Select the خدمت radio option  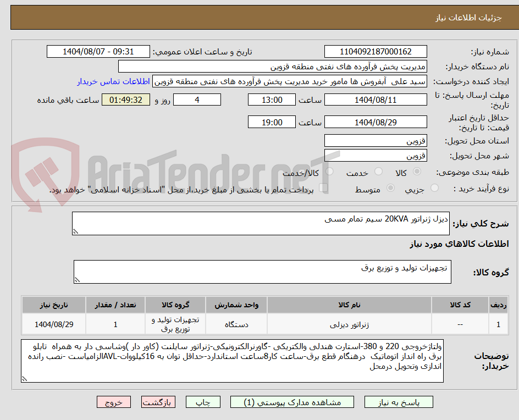click(x=378, y=172)
